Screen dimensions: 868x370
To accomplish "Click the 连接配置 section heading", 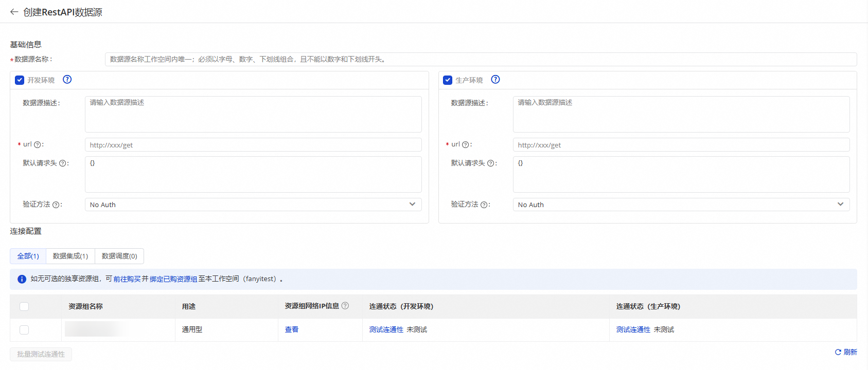I will pyautogui.click(x=26, y=231).
